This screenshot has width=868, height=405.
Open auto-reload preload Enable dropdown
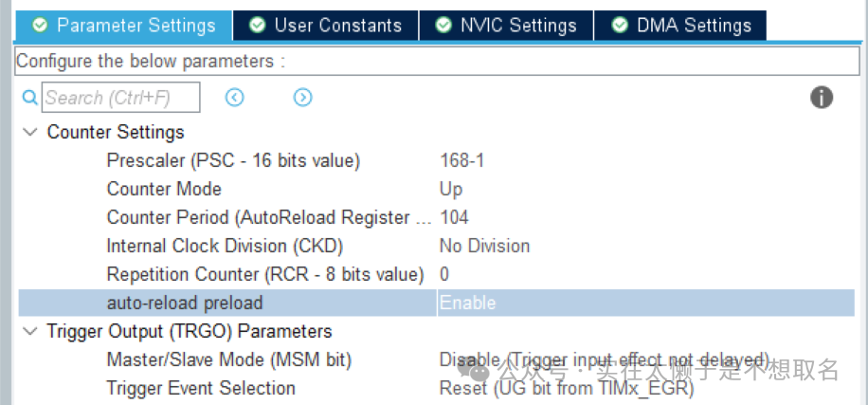pyautogui.click(x=646, y=303)
